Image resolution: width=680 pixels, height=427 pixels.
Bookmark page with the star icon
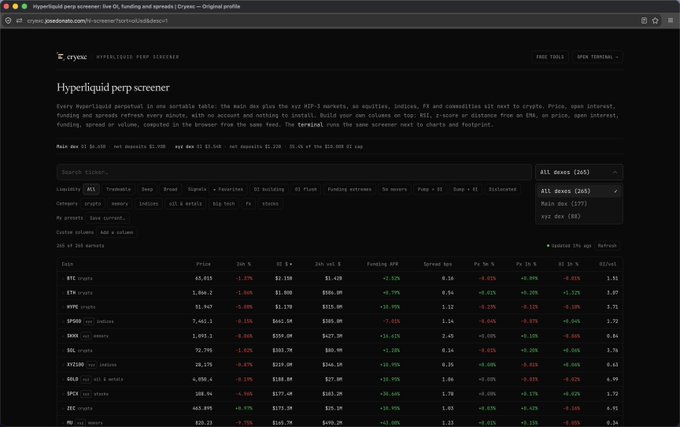(x=655, y=20)
